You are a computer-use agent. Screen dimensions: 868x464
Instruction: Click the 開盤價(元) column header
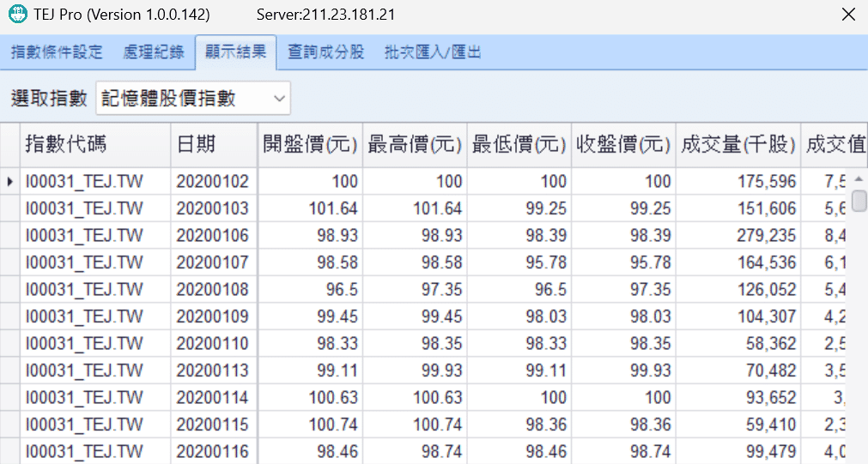pyautogui.click(x=310, y=144)
